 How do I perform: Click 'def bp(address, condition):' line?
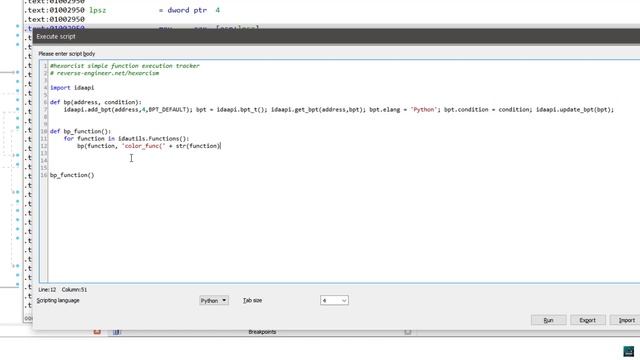[x=96, y=102]
